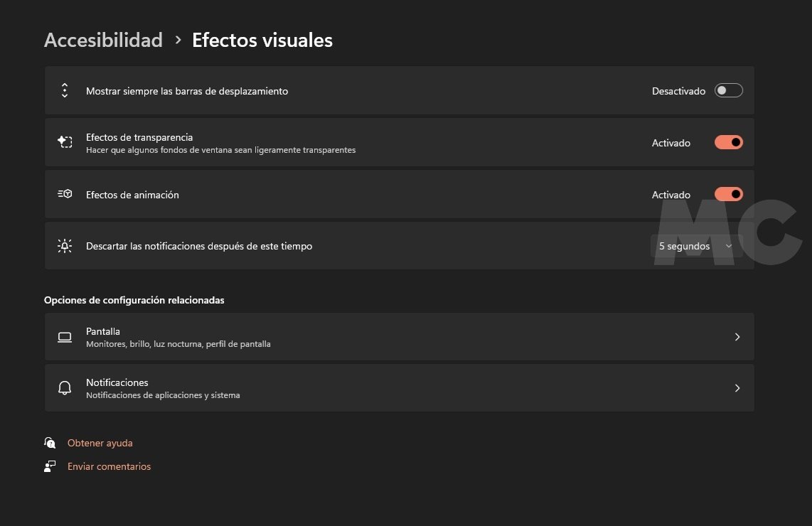The image size is (812, 526).
Task: Click the Enviar comentarios feedback icon
Action: click(50, 466)
